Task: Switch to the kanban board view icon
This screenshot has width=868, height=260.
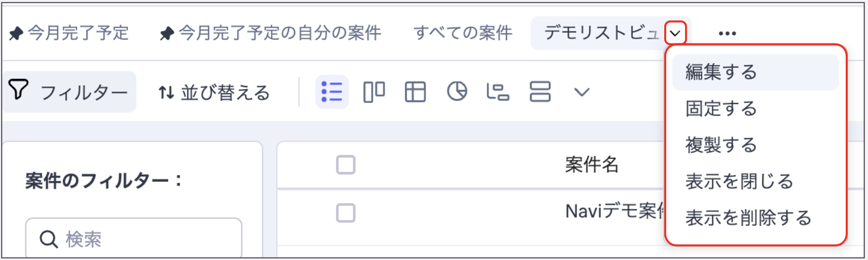Action: click(374, 92)
